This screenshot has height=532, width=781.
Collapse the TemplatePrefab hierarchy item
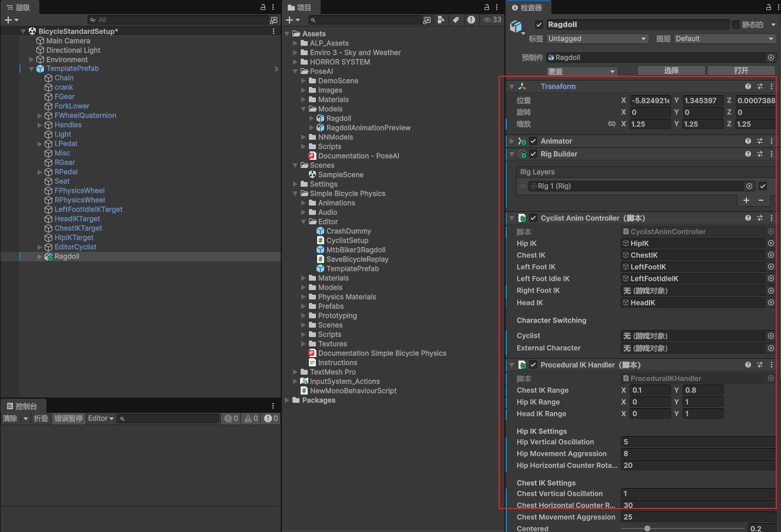31,69
